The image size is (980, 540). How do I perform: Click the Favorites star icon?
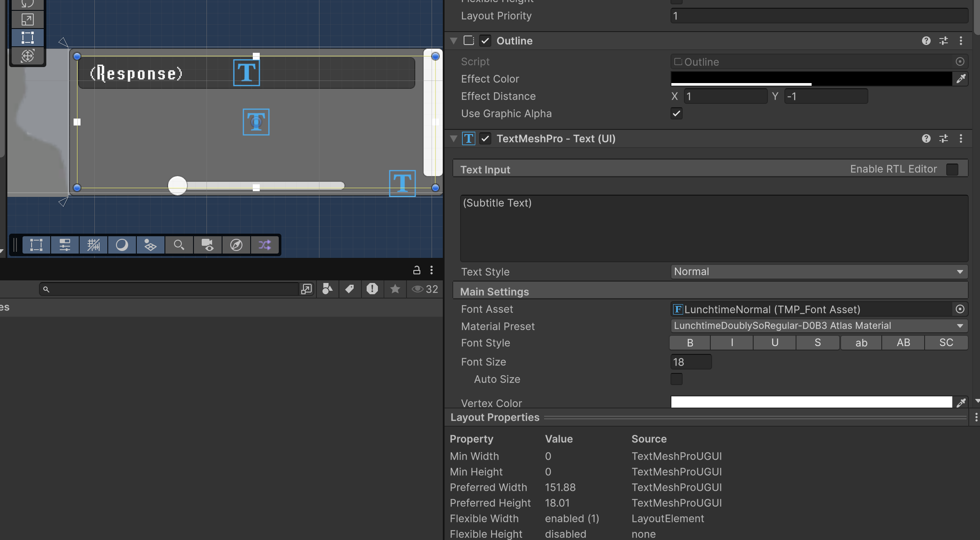point(395,289)
